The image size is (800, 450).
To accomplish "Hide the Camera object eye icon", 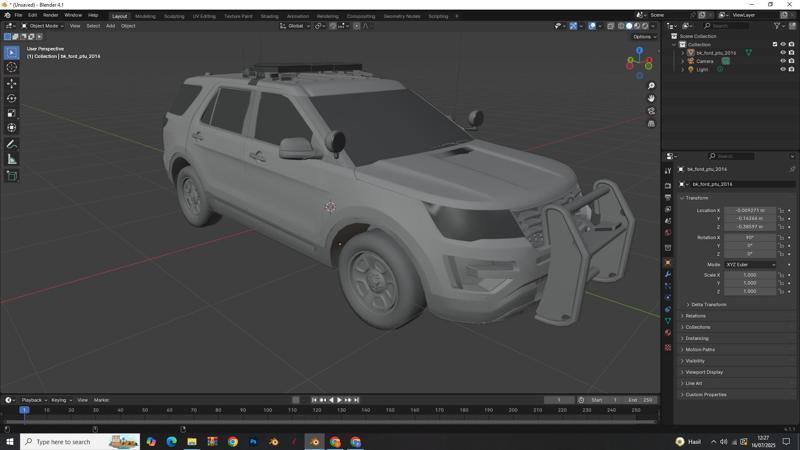I will coord(783,61).
